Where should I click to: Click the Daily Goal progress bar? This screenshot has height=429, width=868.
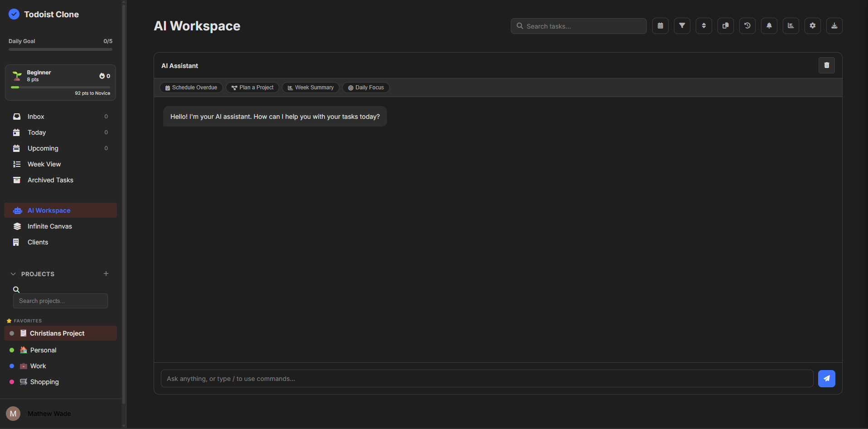(x=60, y=49)
